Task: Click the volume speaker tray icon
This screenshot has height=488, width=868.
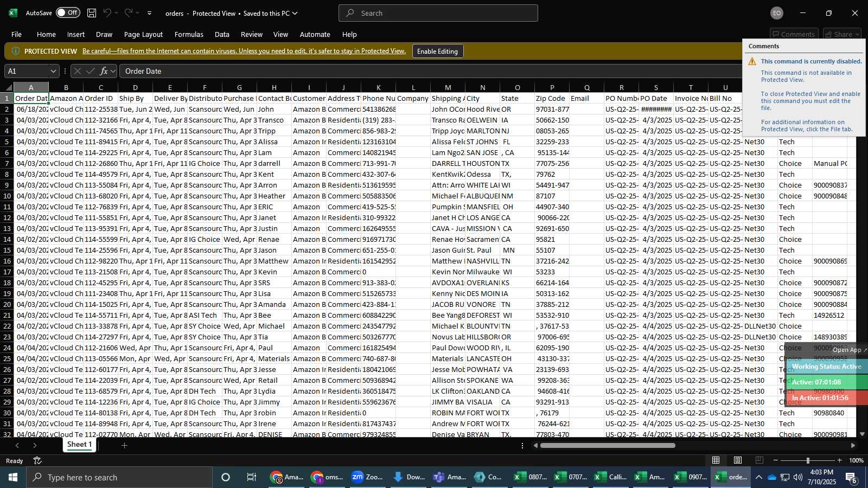Action: tap(798, 477)
